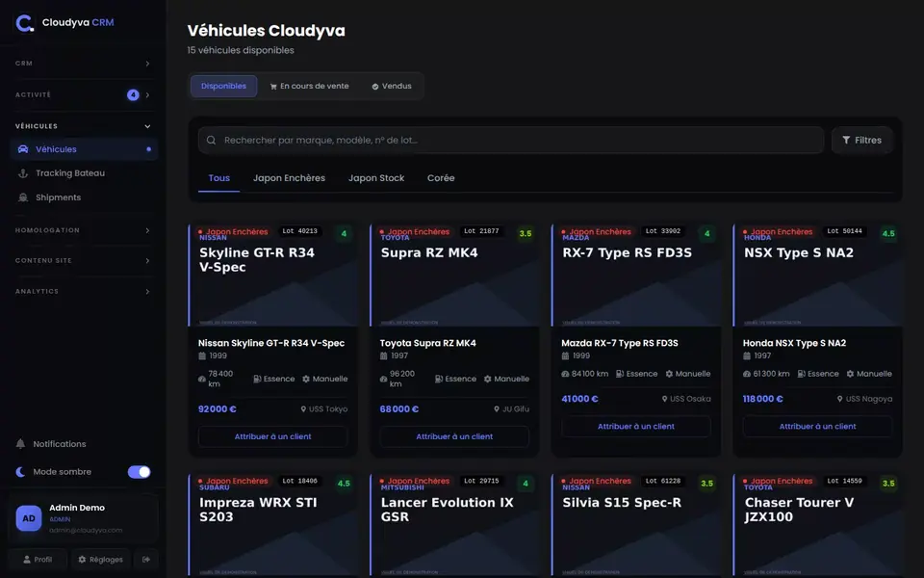This screenshot has height=578, width=924.
Task: Assign the Honda NSX Type S to a client
Action: point(817,427)
